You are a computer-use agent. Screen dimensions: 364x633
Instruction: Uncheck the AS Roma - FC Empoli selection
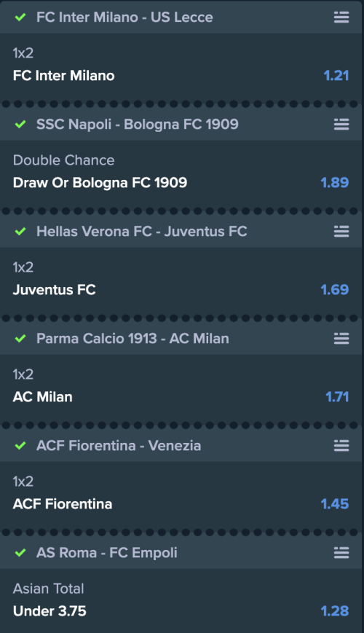20,553
